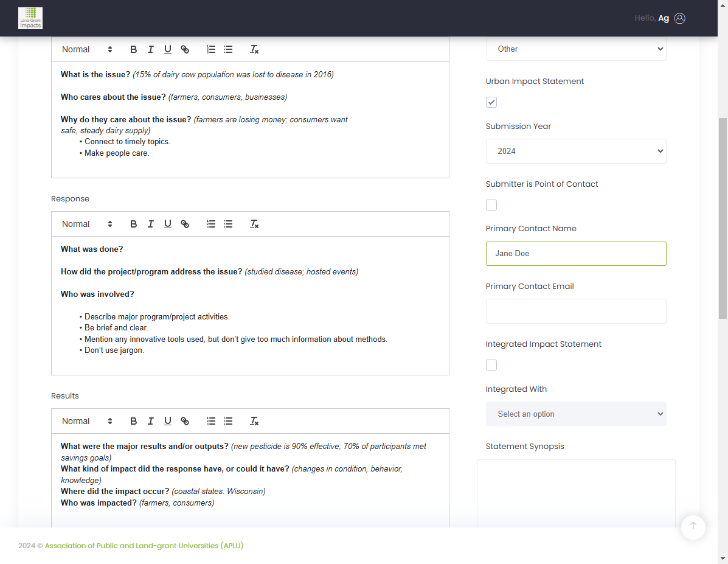This screenshot has height=564, width=728.
Task: Click the Hello, Ag user greeting
Action: click(651, 18)
